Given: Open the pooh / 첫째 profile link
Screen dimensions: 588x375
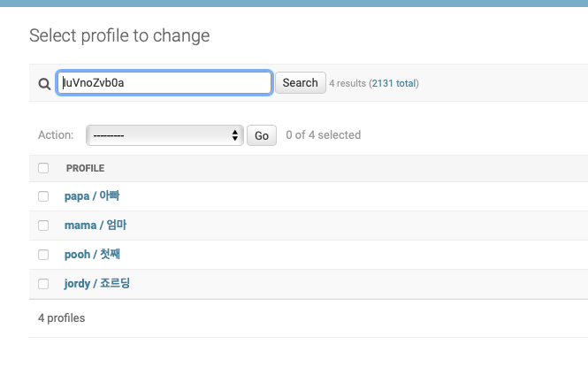Looking at the screenshot, I should tap(92, 254).
